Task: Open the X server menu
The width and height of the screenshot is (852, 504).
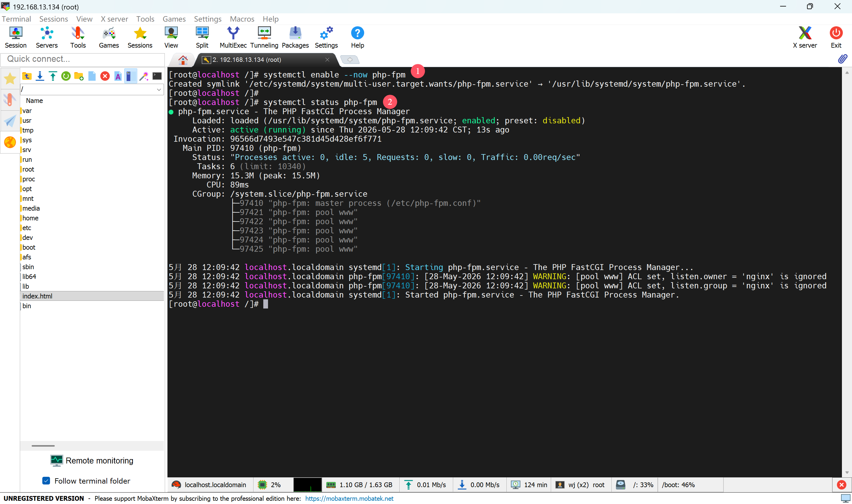Action: 114,19
